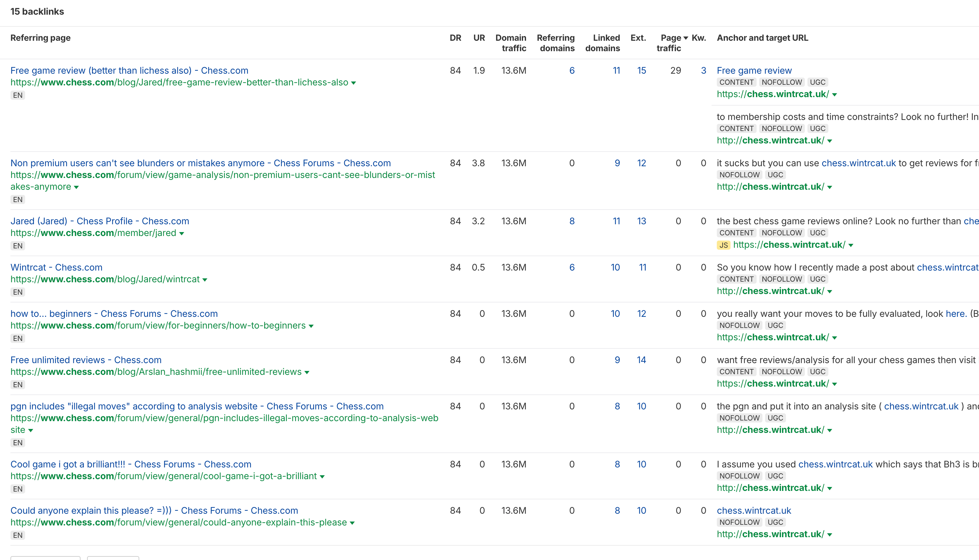Click Kw. value 3 in first row
Image resolution: width=979 pixels, height=560 pixels.
[x=703, y=70]
